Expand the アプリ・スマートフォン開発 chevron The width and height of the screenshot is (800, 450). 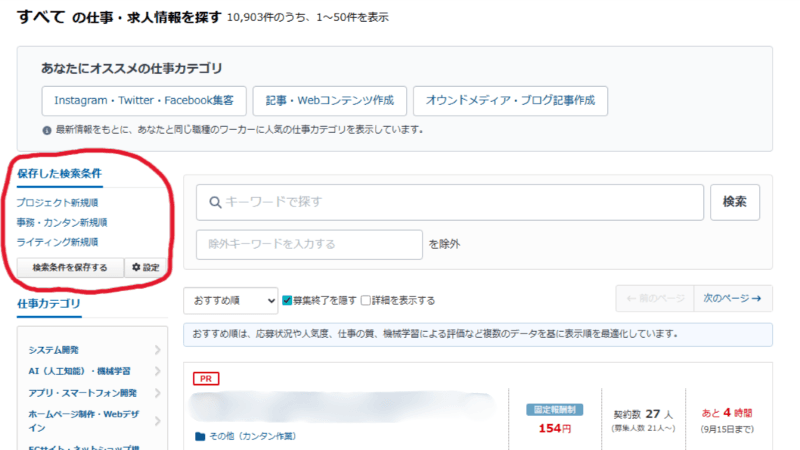coord(157,393)
